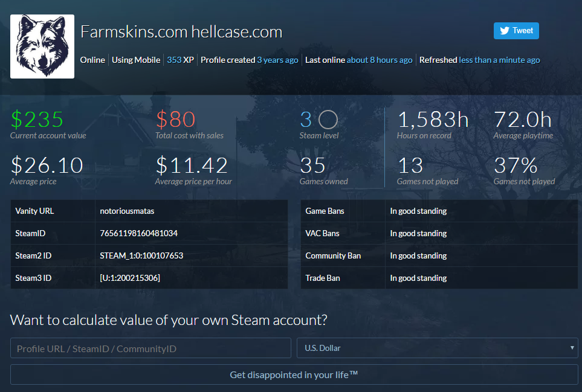582x392 pixels.
Task: Click the $26.10 average price figure
Action: point(47,165)
